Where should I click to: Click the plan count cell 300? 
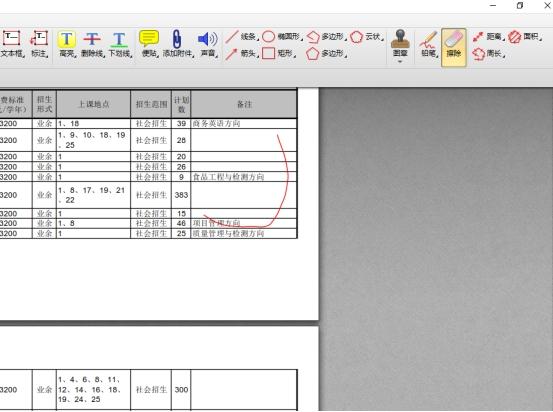[181, 389]
